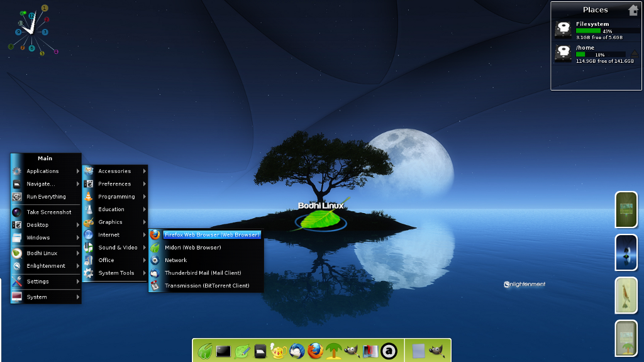Click the Network icon in Internet submenu

155,260
